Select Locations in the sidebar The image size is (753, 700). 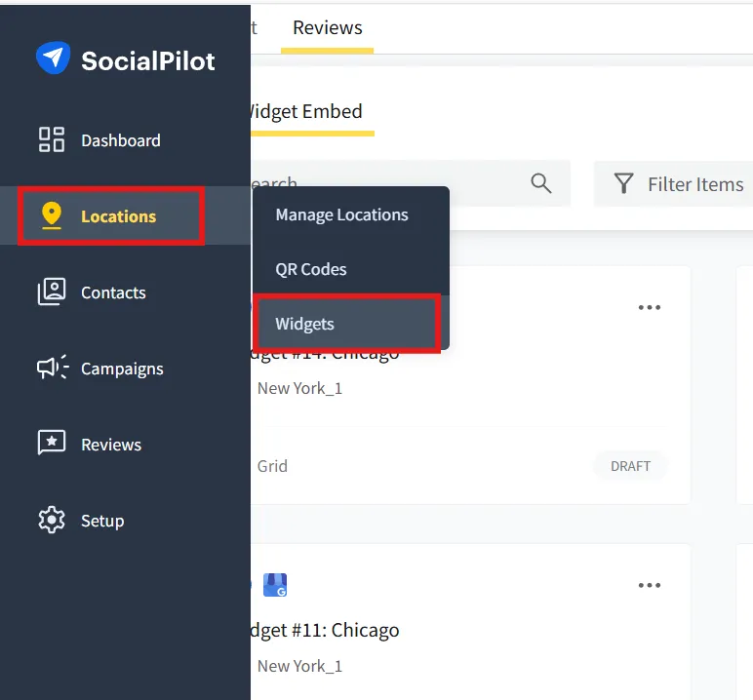[119, 216]
